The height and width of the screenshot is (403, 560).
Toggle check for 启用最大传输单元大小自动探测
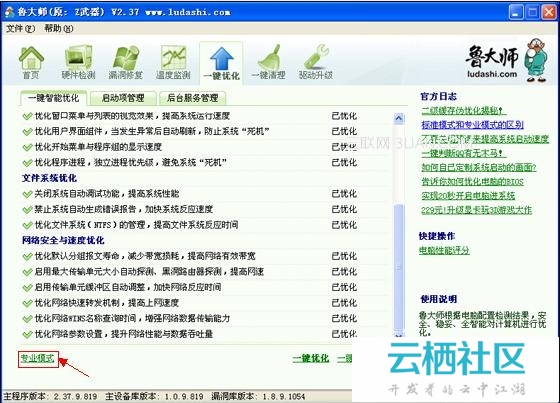coord(28,272)
